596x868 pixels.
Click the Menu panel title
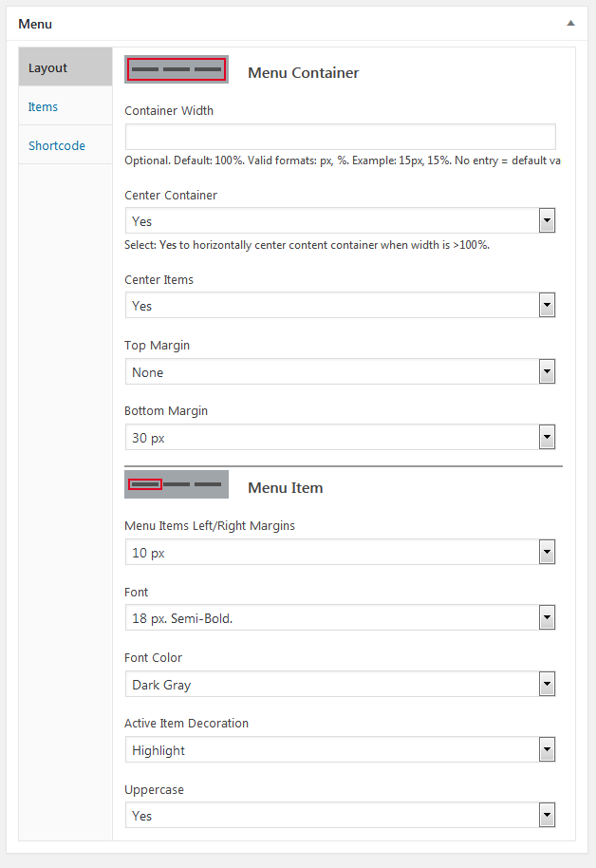pos(35,24)
